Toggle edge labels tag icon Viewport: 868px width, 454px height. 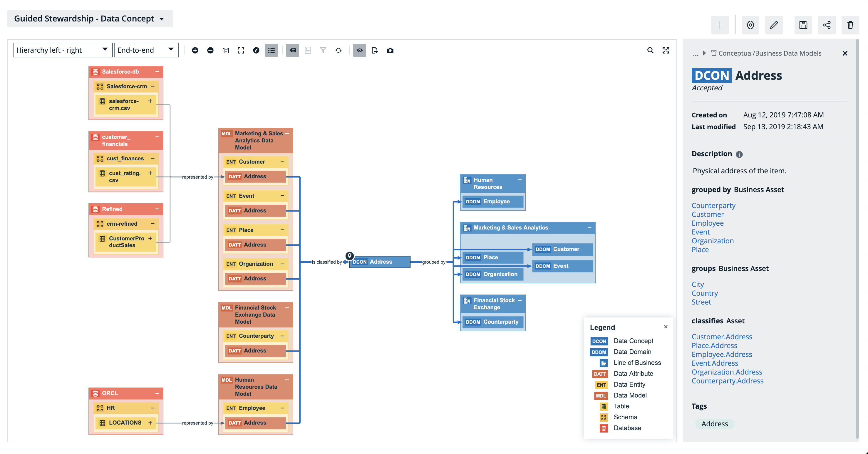[292, 50]
